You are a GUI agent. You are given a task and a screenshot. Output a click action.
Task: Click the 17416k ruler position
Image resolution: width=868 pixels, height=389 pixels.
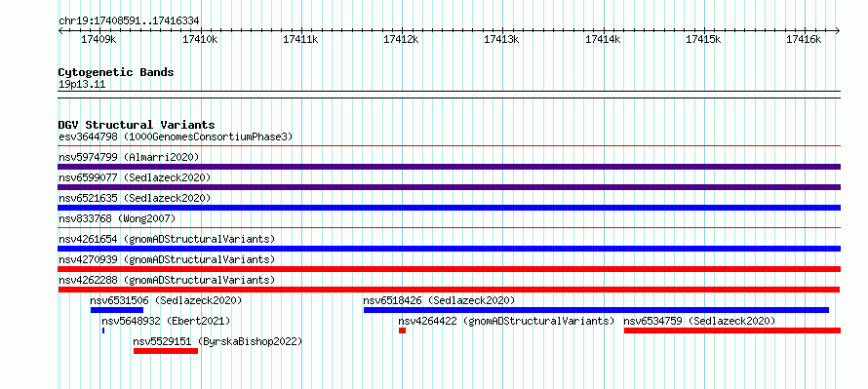click(x=805, y=39)
